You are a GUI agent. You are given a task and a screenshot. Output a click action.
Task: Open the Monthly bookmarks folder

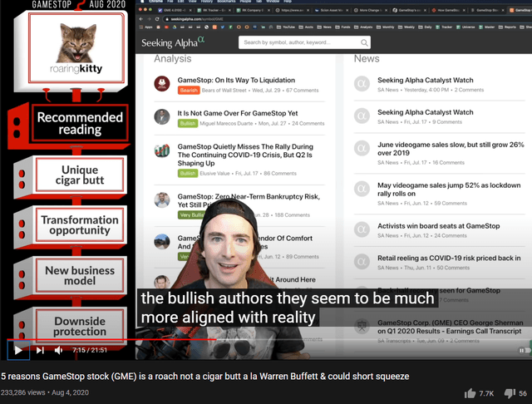(386, 27)
